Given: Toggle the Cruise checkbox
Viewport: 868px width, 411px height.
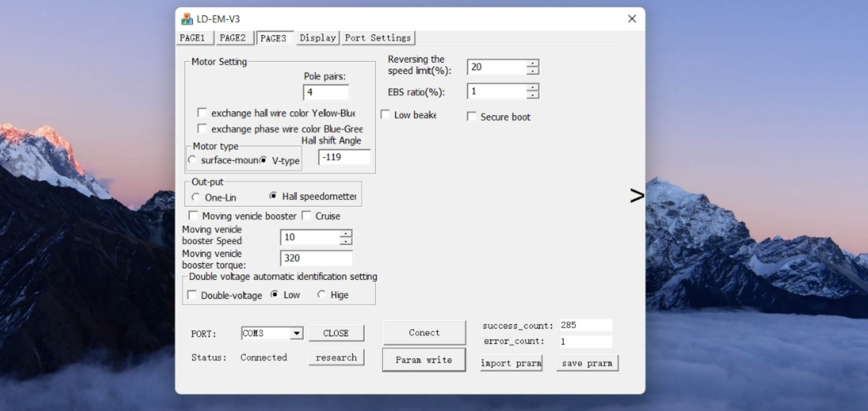Looking at the screenshot, I should (x=306, y=216).
